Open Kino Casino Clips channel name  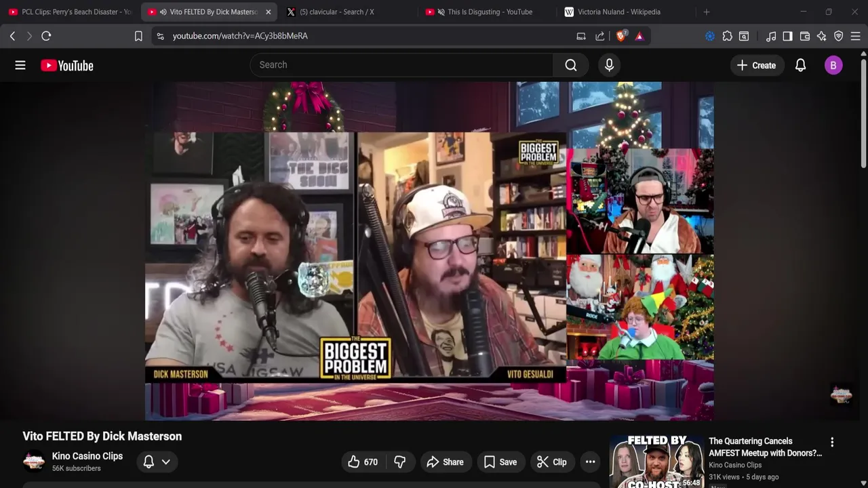(x=87, y=456)
